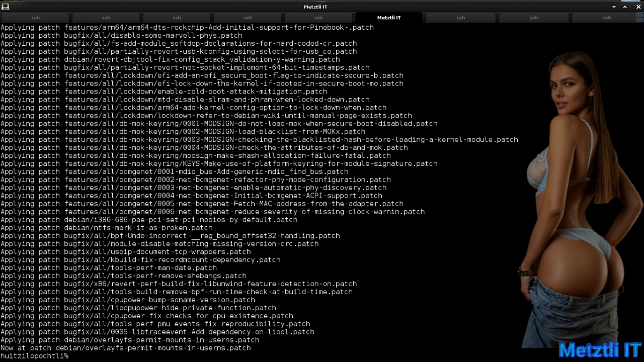Click the arm64-dts-rockchip Pinebook patch line
Viewport: 644px width, 362px height.
point(187,28)
